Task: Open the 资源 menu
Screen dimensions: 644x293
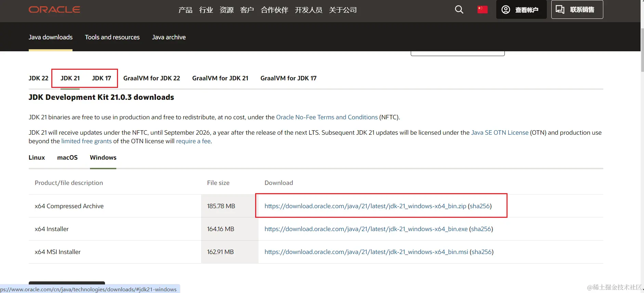Action: click(226, 10)
